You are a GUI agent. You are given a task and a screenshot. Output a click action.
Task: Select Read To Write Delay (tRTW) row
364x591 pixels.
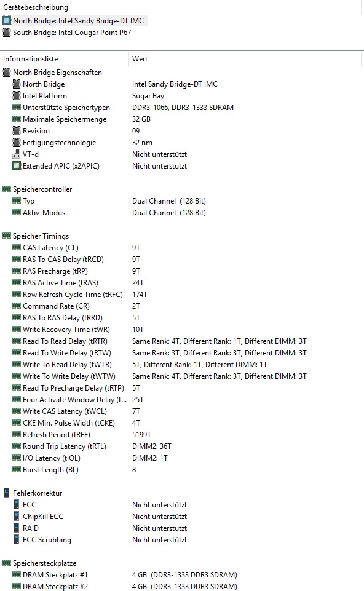[x=67, y=353]
